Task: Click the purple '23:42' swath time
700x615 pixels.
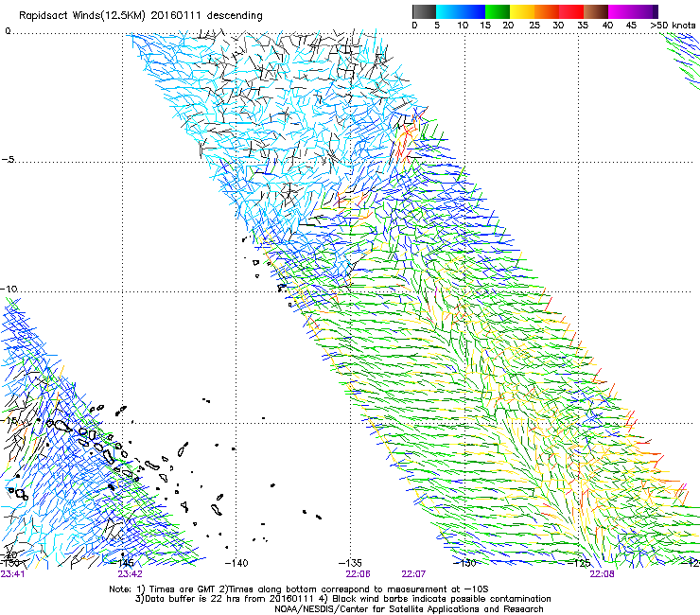Action: point(130,574)
